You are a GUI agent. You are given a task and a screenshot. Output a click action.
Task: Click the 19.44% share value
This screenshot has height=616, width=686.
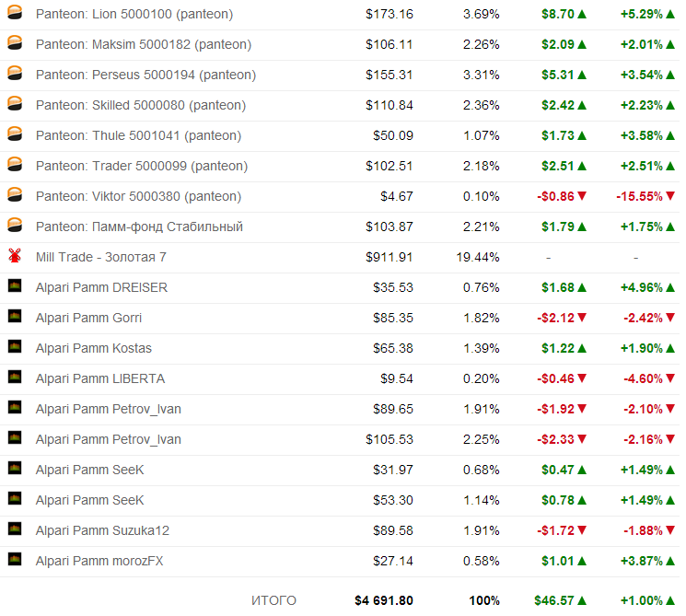coord(477,257)
